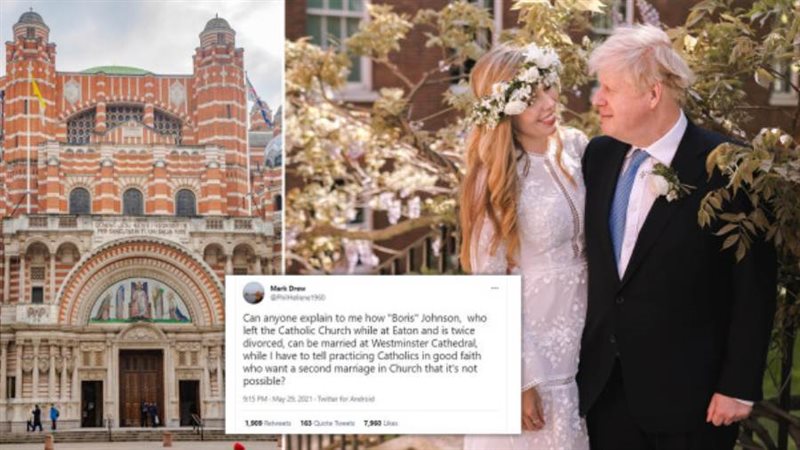The width and height of the screenshot is (800, 450).
Task: Click the 9:15 PM tweet timestamp
Action: pos(276,399)
